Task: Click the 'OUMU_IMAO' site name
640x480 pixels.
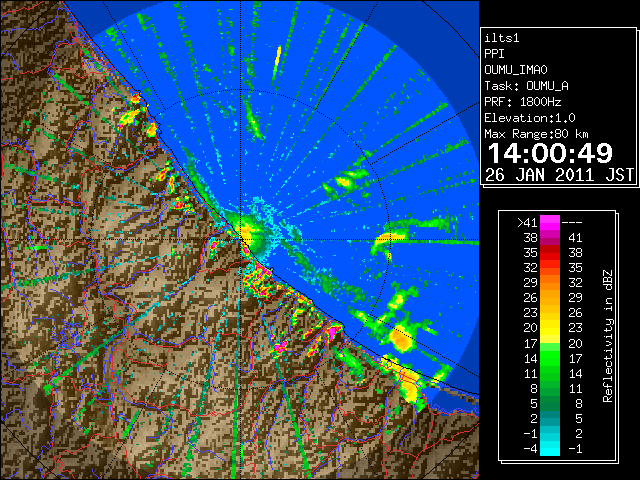Action: click(516, 70)
